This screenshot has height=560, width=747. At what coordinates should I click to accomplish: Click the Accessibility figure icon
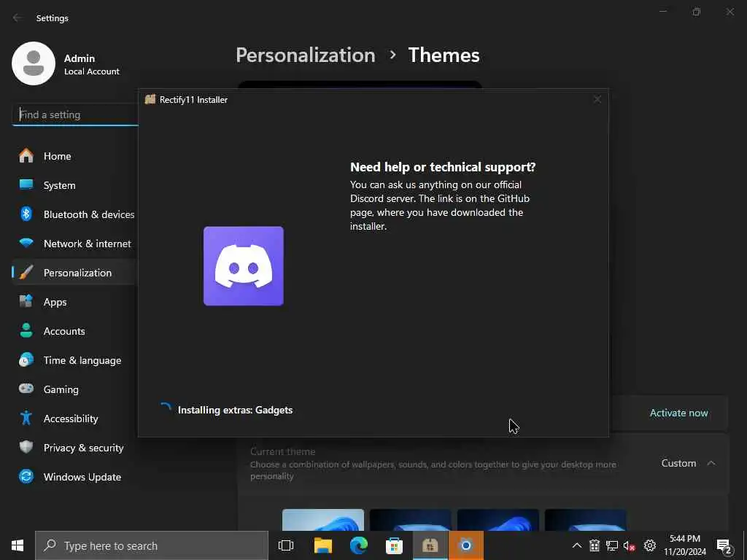[x=26, y=418]
